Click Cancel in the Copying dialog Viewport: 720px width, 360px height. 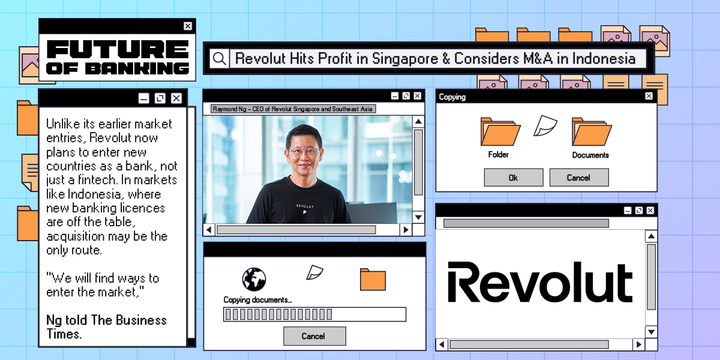[x=579, y=177]
